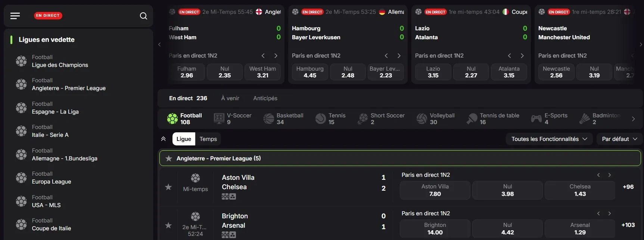Select the Basketball sport icon
Viewport: 644px width, 240px height.
[269, 119]
